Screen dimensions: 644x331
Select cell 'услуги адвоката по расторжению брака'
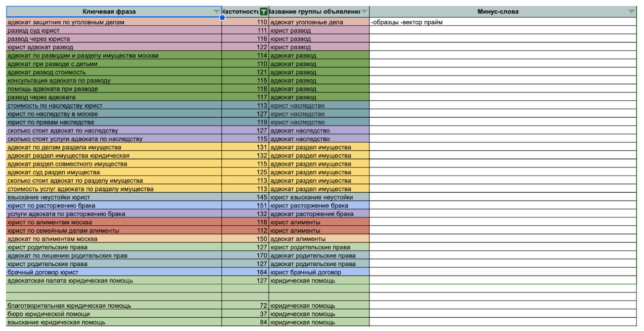click(114, 214)
